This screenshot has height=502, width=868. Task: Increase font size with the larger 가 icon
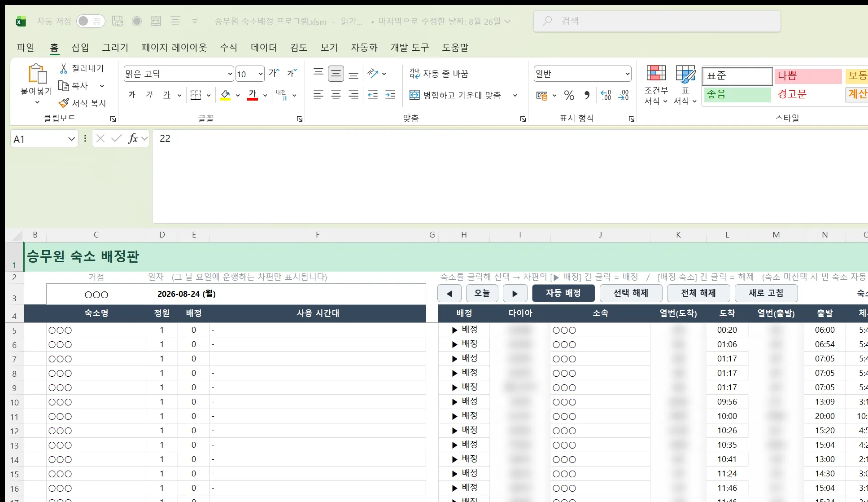point(274,73)
